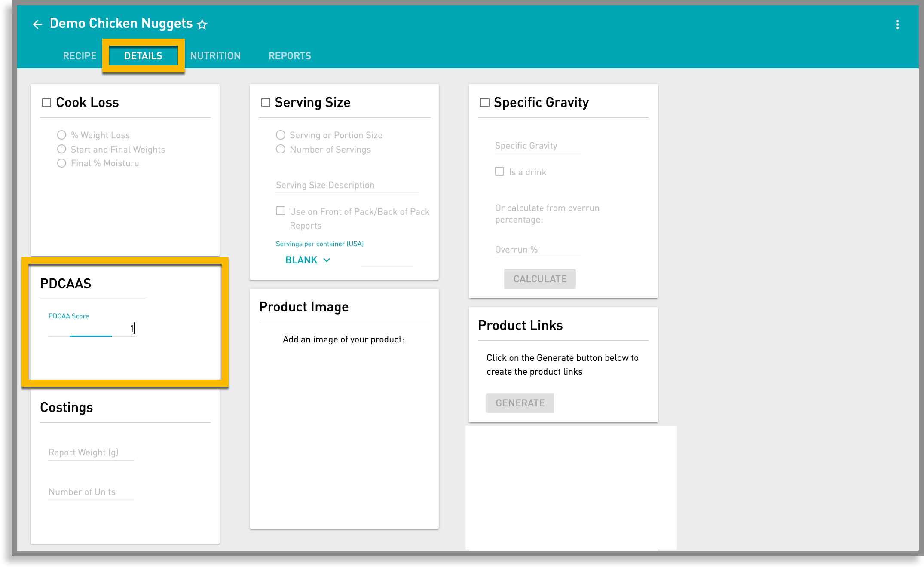Check the Is a drink box
The width and height of the screenshot is (924, 568).
point(499,171)
